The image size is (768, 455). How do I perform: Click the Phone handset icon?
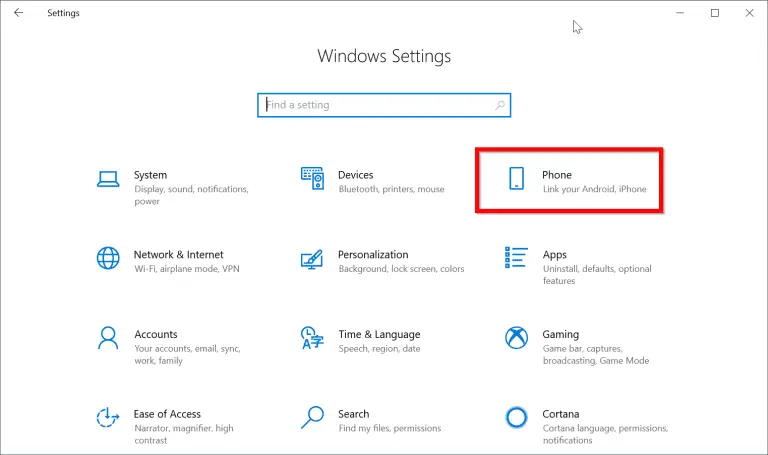tap(516, 178)
